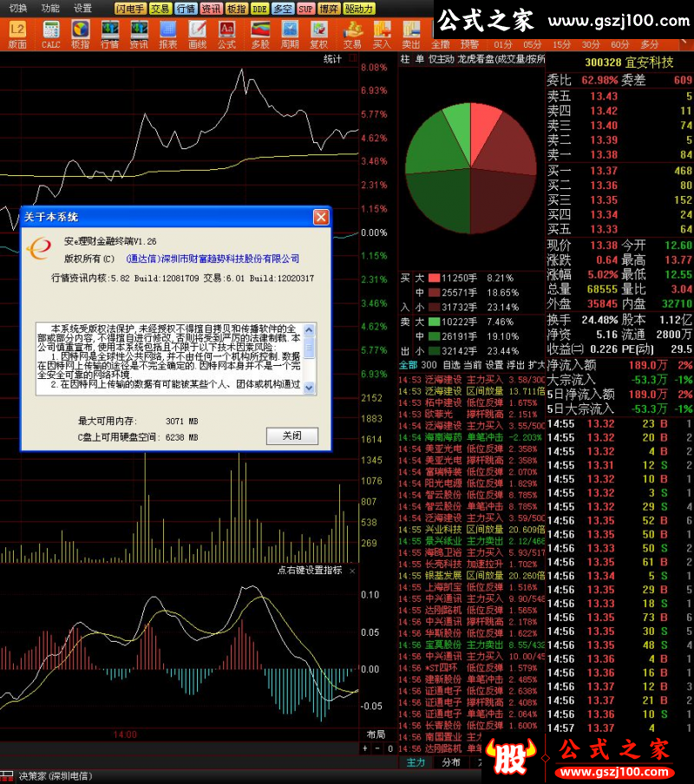Image resolution: width=694 pixels, height=784 pixels.
Task: Select the 300 filter tab
Action: (x=429, y=365)
